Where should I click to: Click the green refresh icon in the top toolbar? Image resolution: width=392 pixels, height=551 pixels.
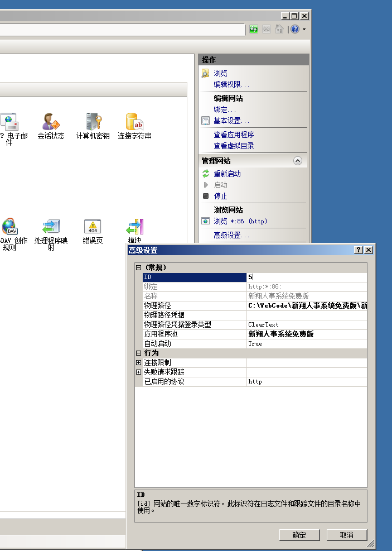click(254, 29)
